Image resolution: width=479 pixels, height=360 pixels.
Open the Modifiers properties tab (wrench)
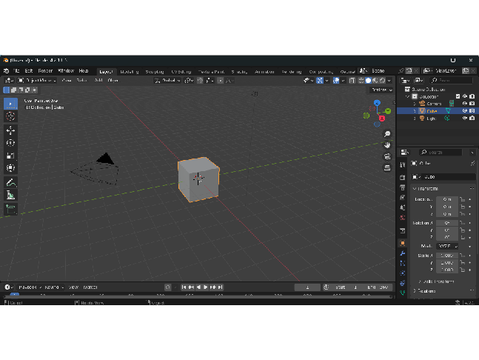(x=403, y=253)
